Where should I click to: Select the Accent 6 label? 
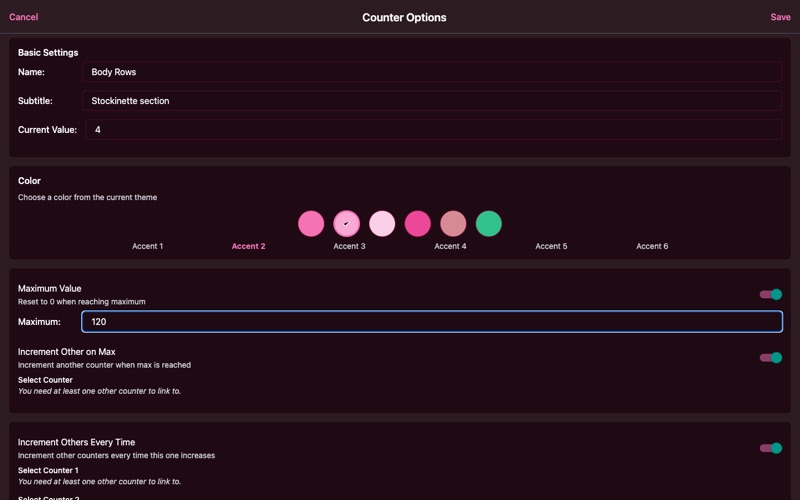(652, 246)
